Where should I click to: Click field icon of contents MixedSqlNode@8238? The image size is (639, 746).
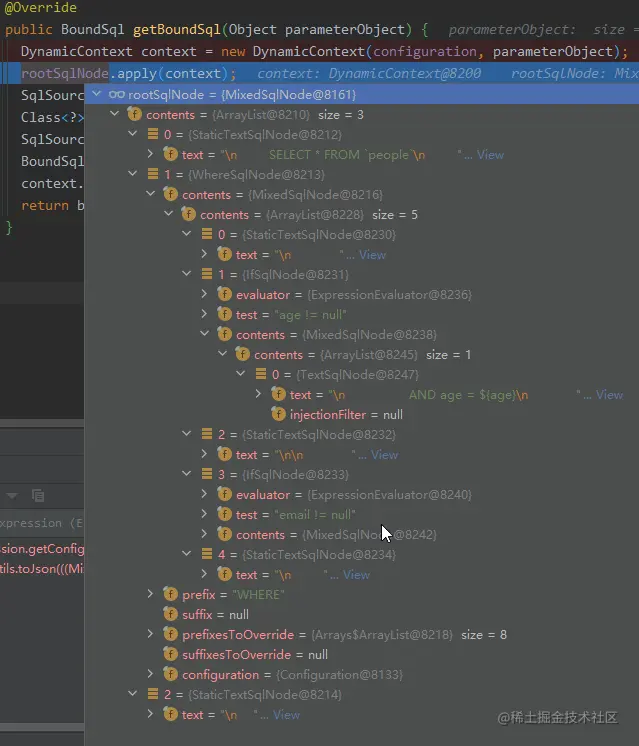tap(225, 334)
